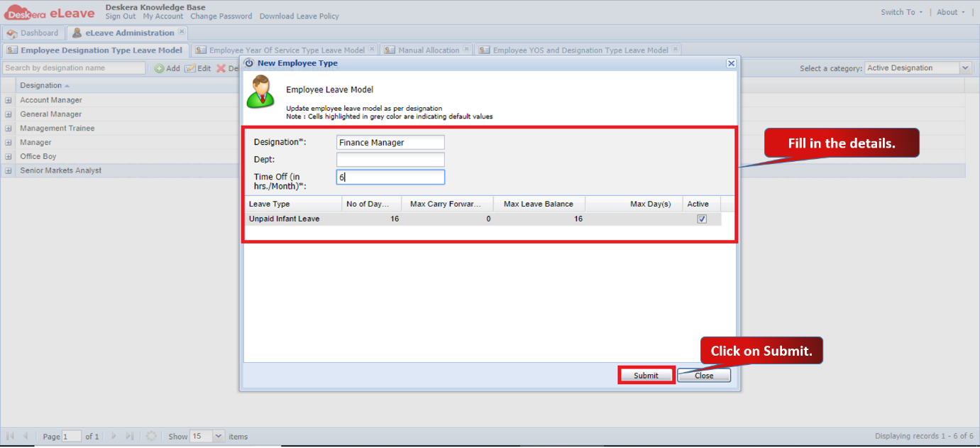The image size is (980, 448).
Task: Expand the Manager designation row
Action: coord(9,143)
